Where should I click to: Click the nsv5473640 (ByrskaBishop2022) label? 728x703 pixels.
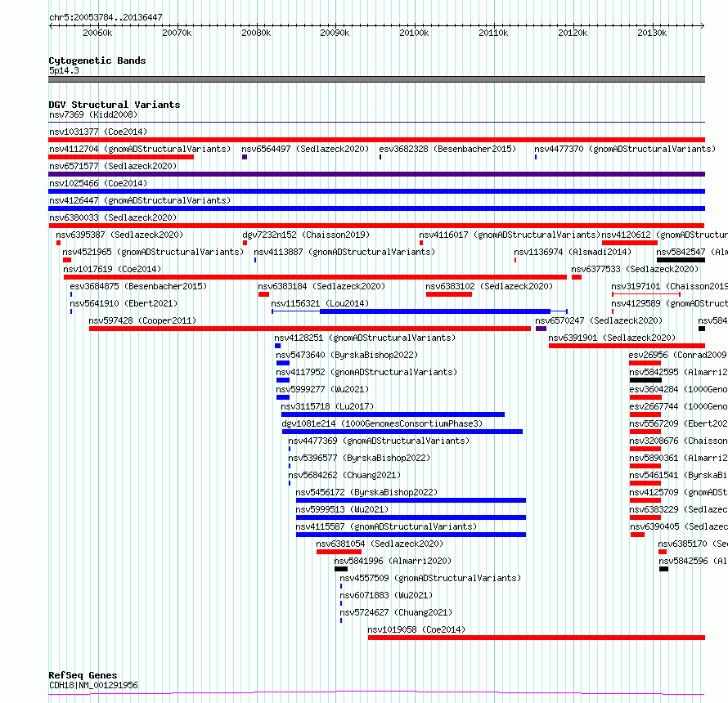click(347, 355)
